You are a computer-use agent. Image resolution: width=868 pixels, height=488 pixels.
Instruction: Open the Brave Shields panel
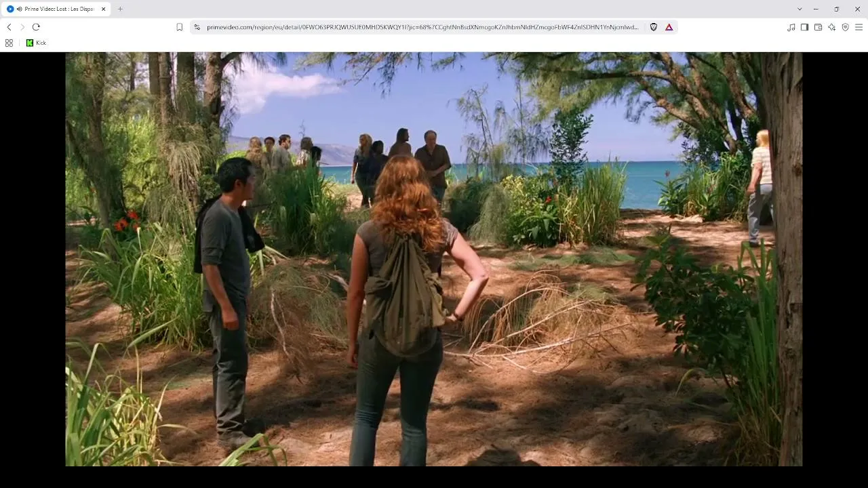coord(654,27)
